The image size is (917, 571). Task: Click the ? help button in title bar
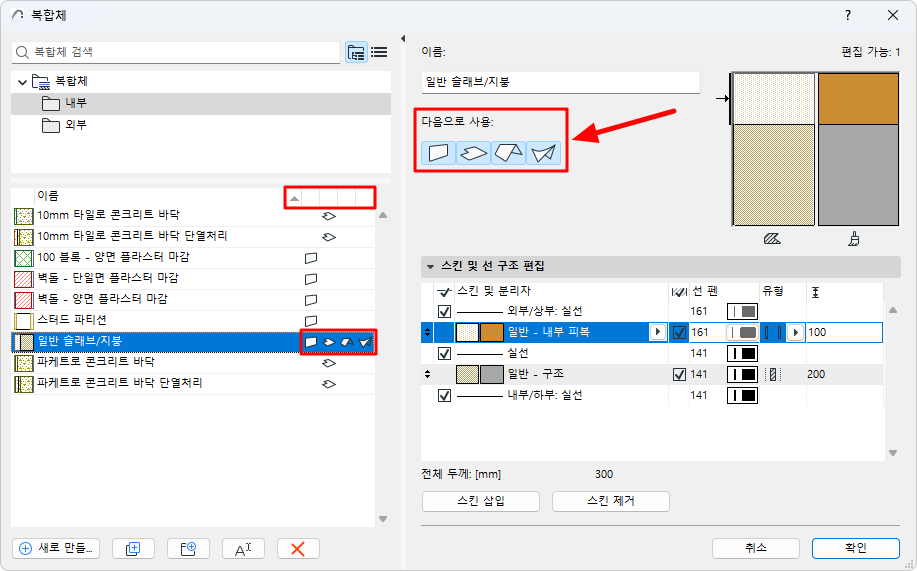click(x=848, y=16)
